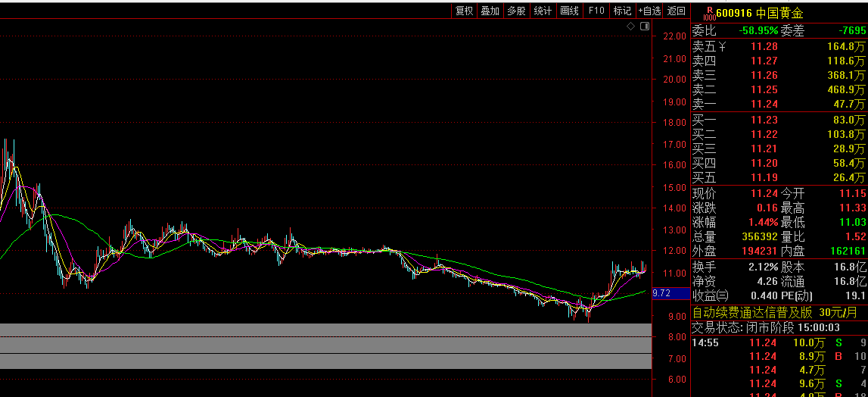Click the blue 9.72 price label on the axis
The height and width of the screenshot is (397, 868).
point(661,292)
